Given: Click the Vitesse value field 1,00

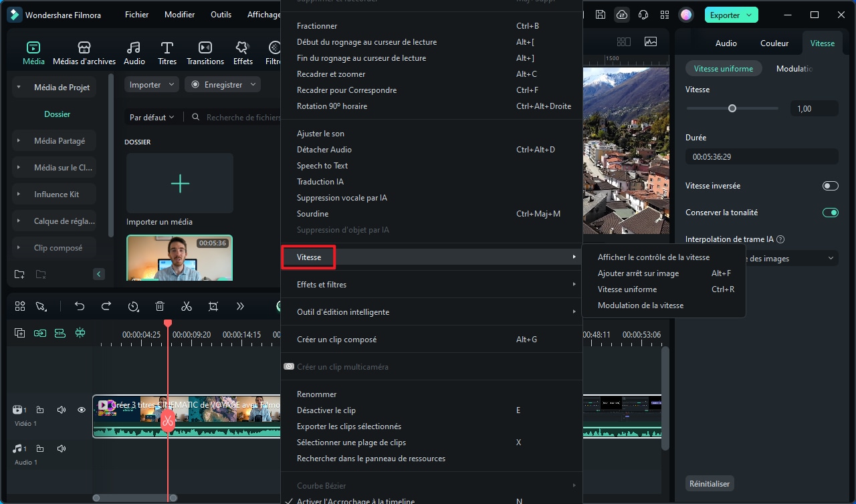Looking at the screenshot, I should click(x=814, y=108).
